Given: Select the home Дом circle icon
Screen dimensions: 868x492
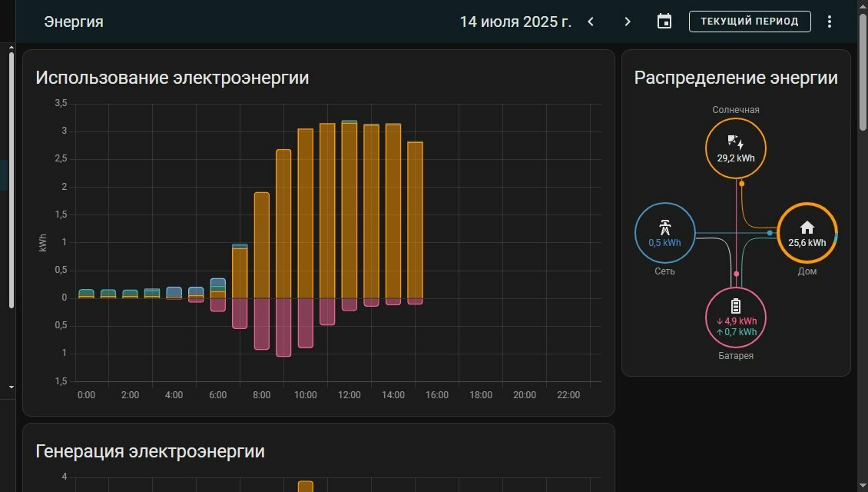Looking at the screenshot, I should pos(807,233).
